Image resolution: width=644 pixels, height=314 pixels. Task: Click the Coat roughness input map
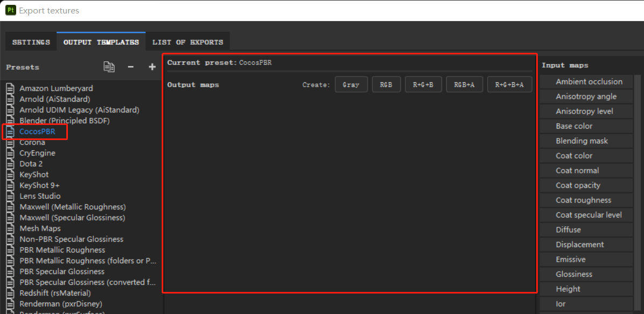coord(586,200)
